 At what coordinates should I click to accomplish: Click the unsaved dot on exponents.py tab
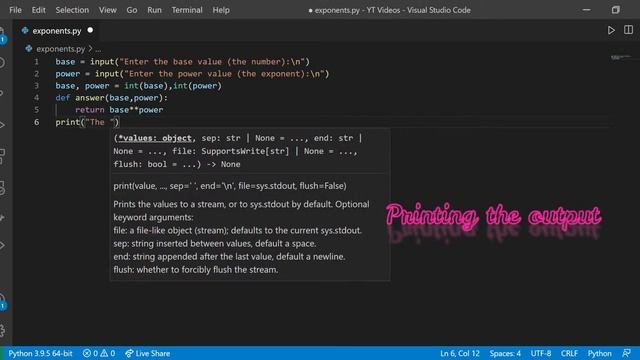coord(90,30)
